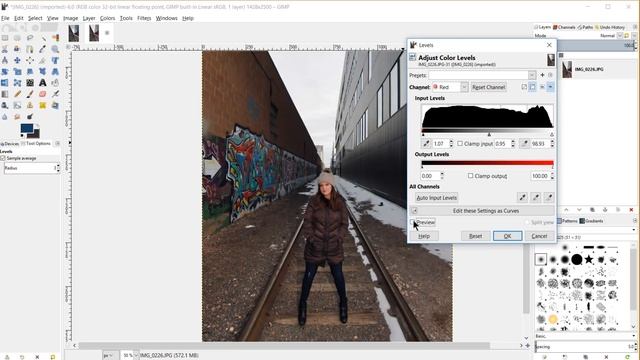
Task: Enable the Preview checkbox
Action: pyautogui.click(x=412, y=222)
